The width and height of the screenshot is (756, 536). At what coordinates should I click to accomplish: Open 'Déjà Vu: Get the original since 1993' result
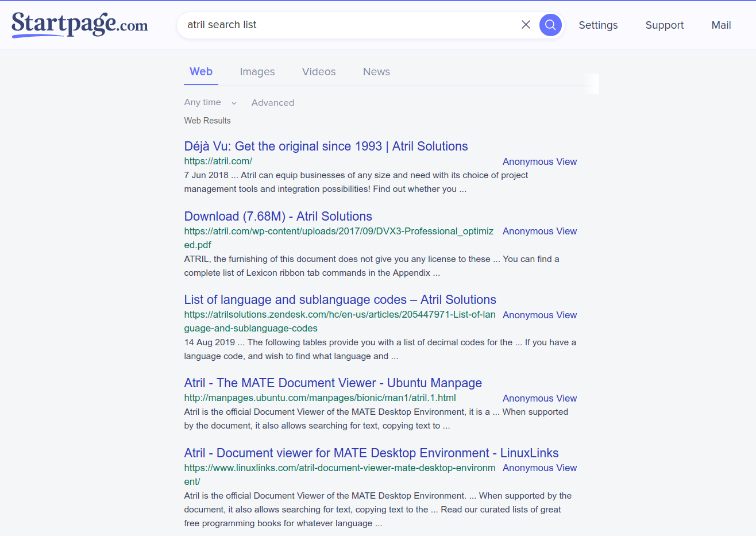tap(326, 146)
